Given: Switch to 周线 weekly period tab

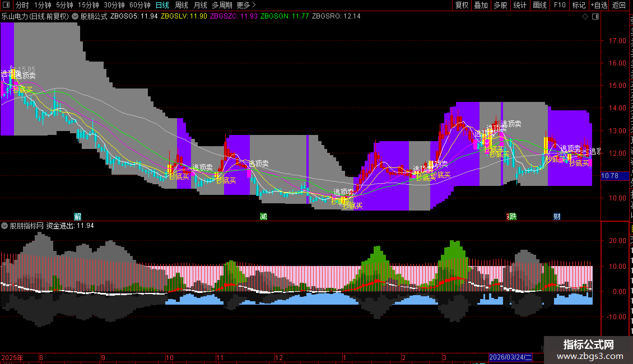Looking at the screenshot, I should click(181, 5).
